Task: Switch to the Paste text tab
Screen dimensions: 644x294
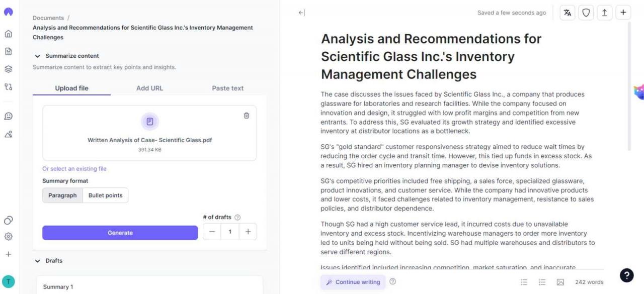Action: pyautogui.click(x=227, y=88)
